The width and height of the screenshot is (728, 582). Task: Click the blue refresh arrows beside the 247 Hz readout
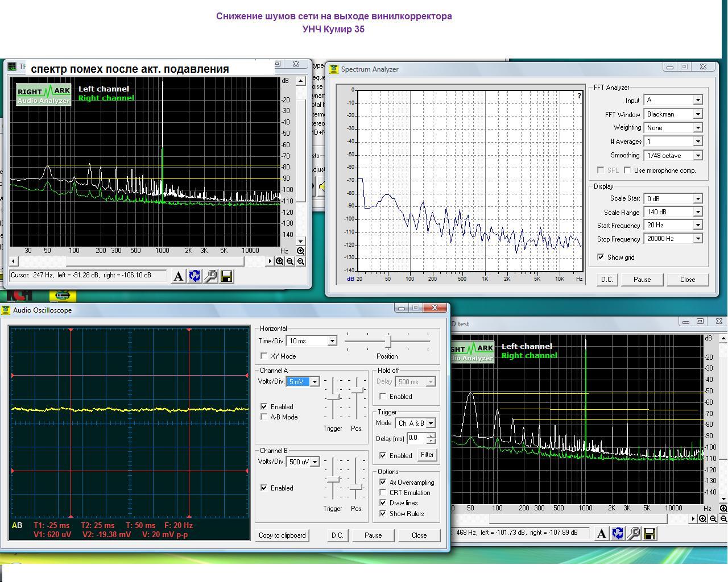pos(195,276)
